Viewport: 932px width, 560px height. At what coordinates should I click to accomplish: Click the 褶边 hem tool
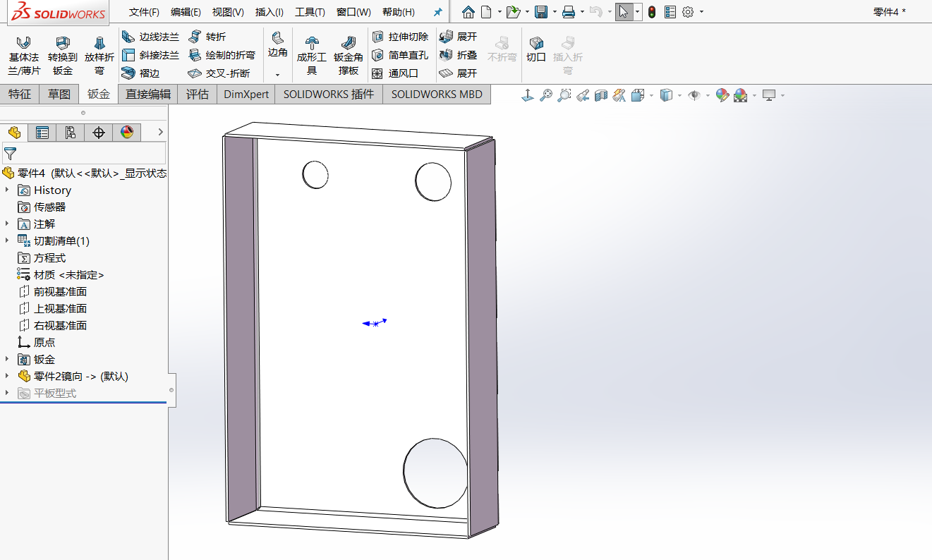(140, 73)
